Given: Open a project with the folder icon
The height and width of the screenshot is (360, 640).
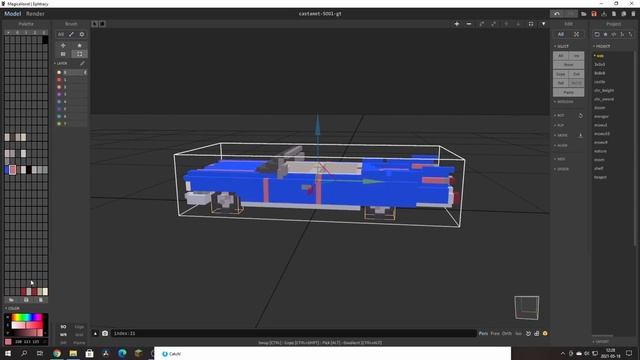Looking at the screenshot, I should [584, 14].
